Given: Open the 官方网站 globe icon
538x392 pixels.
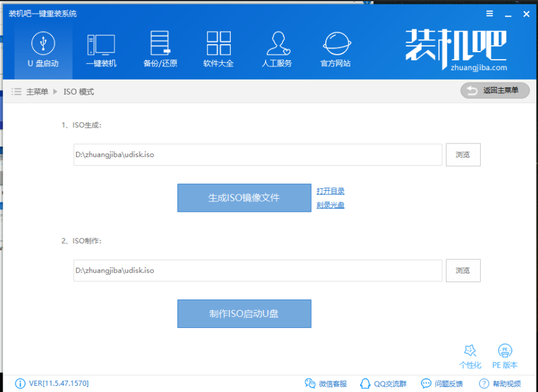Looking at the screenshot, I should 335,50.
